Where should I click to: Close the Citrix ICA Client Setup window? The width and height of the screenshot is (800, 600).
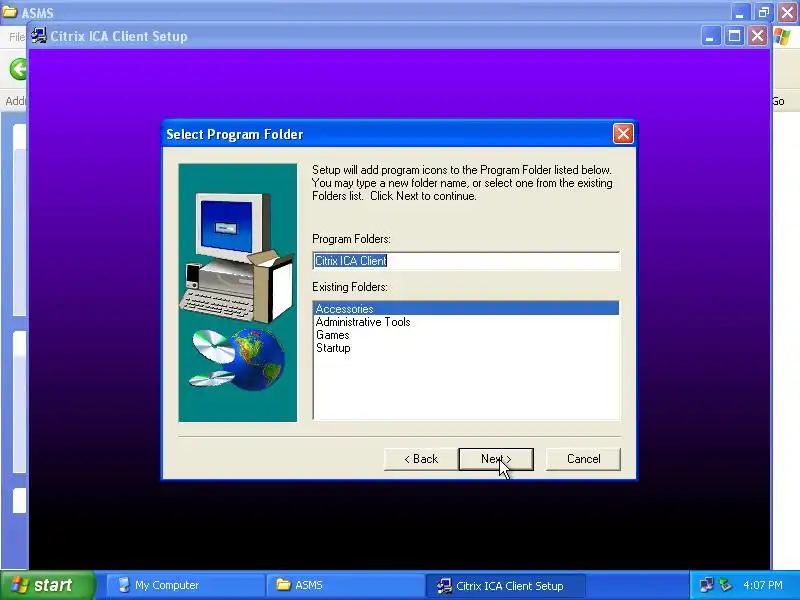click(x=758, y=36)
